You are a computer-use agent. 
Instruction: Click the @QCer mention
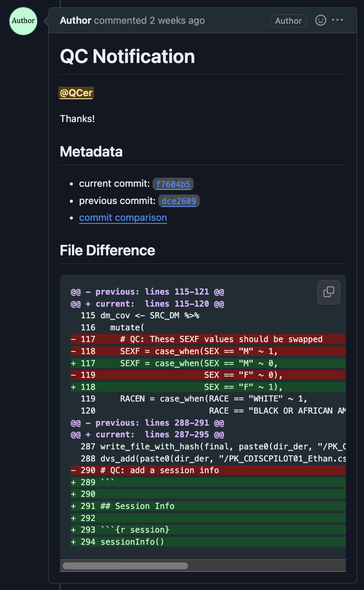click(x=76, y=93)
